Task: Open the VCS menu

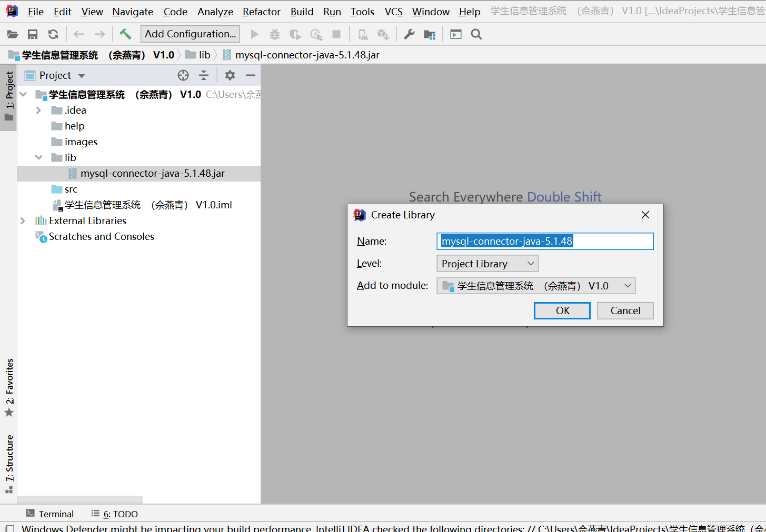Action: click(393, 12)
